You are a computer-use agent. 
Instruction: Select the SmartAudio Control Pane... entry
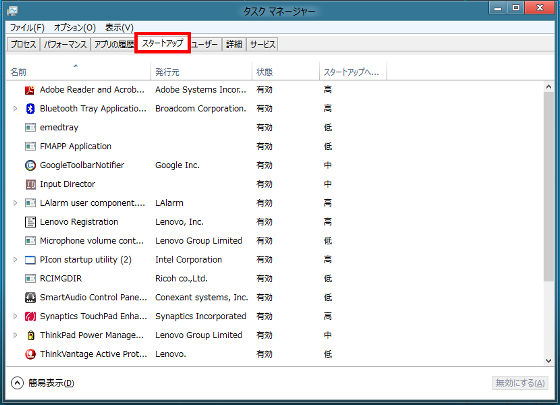93,298
